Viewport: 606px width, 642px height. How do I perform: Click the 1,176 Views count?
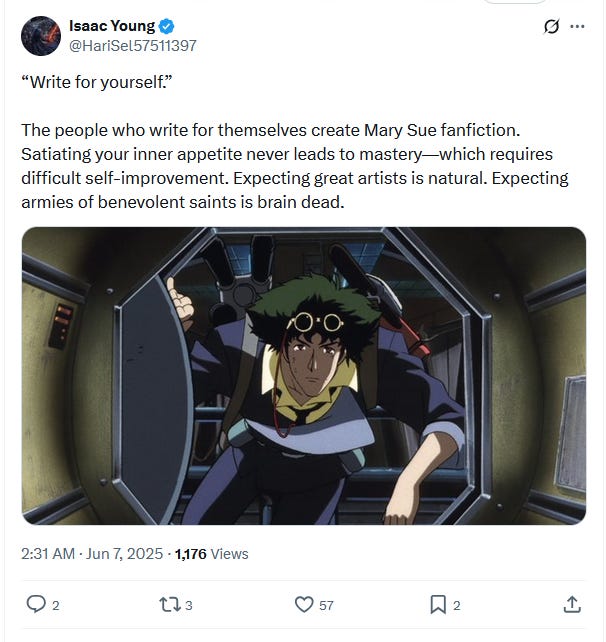coord(211,554)
